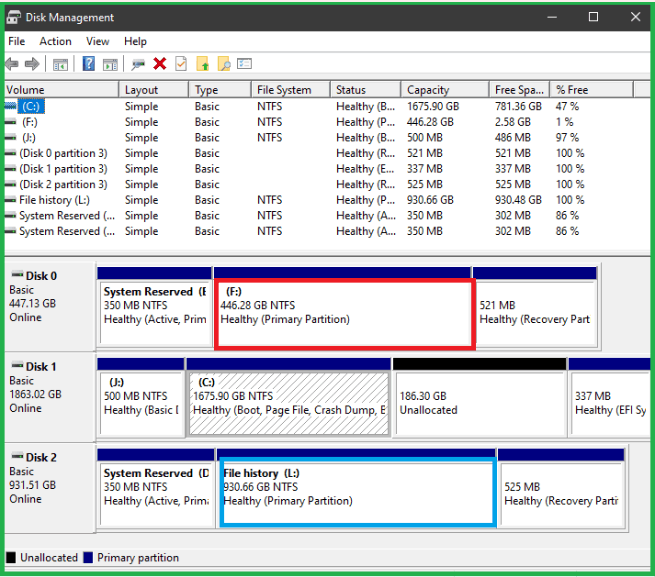Image resolution: width=655 pixels, height=577 pixels.
Task: Click the Forward arrow toolbar icon
Action: 32,64
